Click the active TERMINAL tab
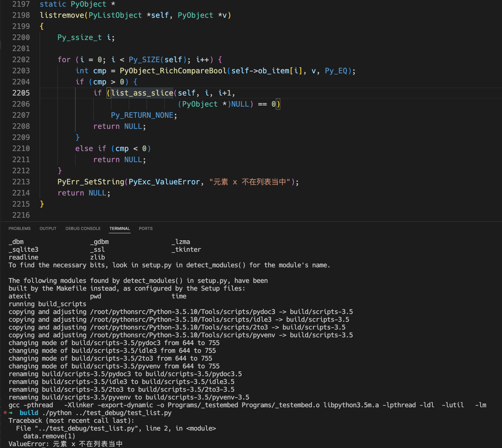 coord(120,228)
